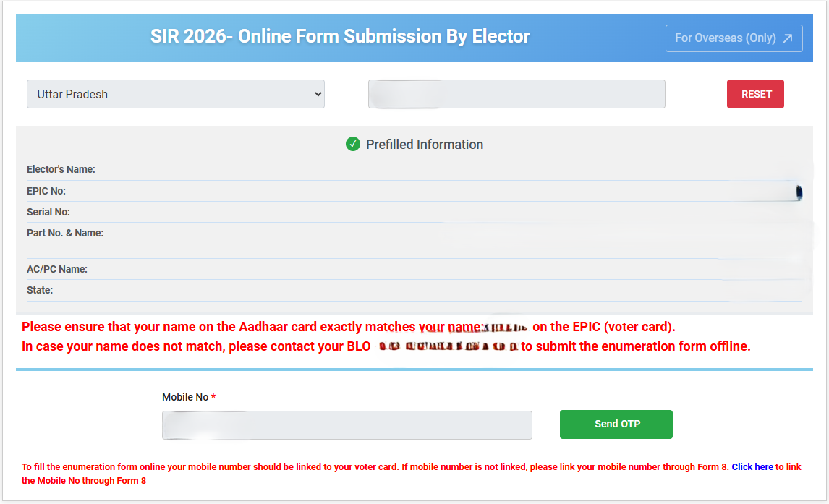The image size is (829, 504).
Task: Click the Prefilled Information heading text
Action: (x=424, y=145)
